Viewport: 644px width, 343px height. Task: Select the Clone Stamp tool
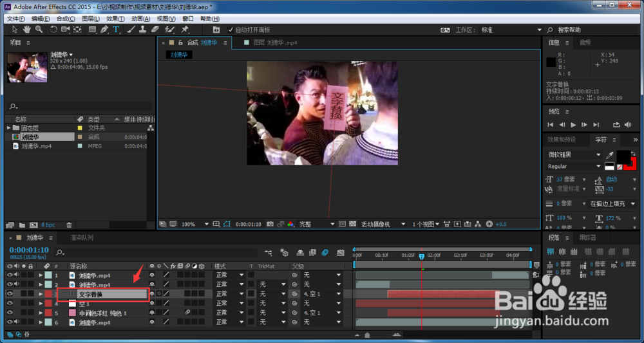coord(142,30)
